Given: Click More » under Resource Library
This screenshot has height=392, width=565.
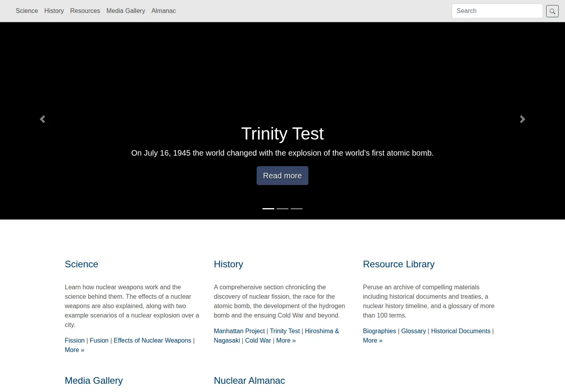Looking at the screenshot, I should click(x=373, y=341).
